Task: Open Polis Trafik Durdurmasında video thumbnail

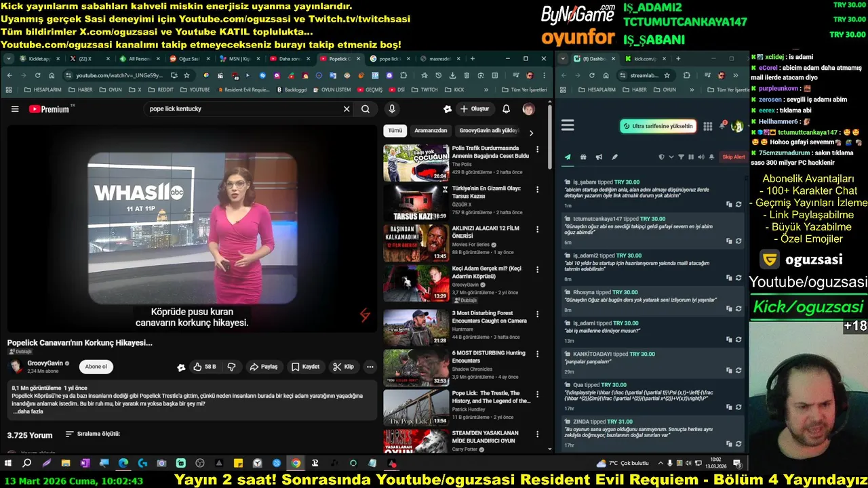Action: tap(416, 163)
